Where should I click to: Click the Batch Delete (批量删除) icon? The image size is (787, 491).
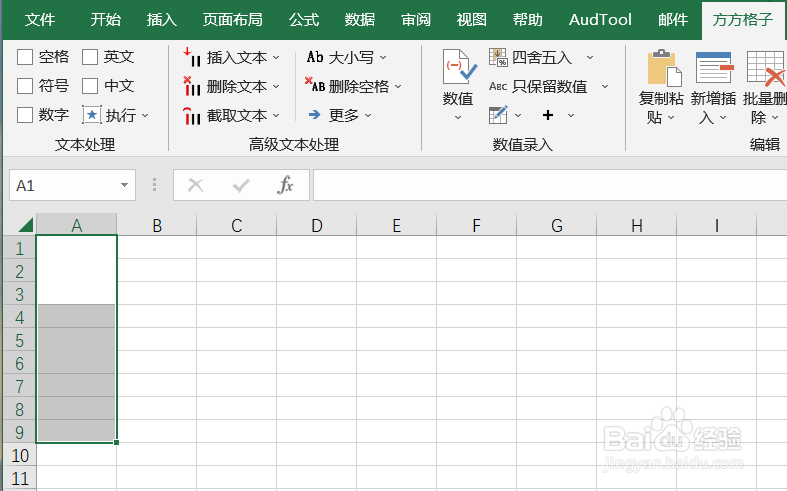[766, 68]
